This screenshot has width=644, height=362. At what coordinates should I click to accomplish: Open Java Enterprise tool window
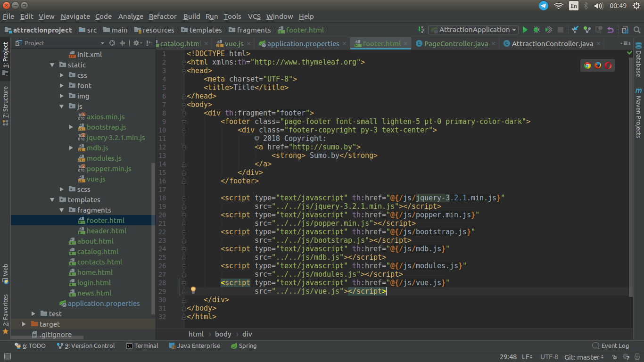[194, 346]
